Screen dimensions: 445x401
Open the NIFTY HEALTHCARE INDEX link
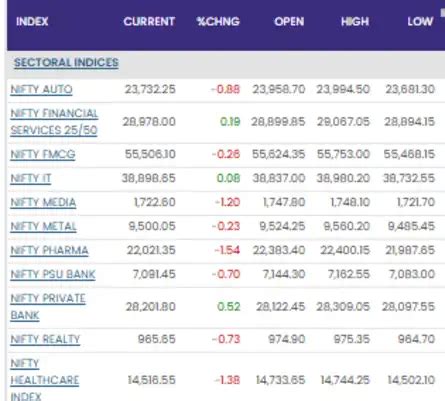pos(45,380)
